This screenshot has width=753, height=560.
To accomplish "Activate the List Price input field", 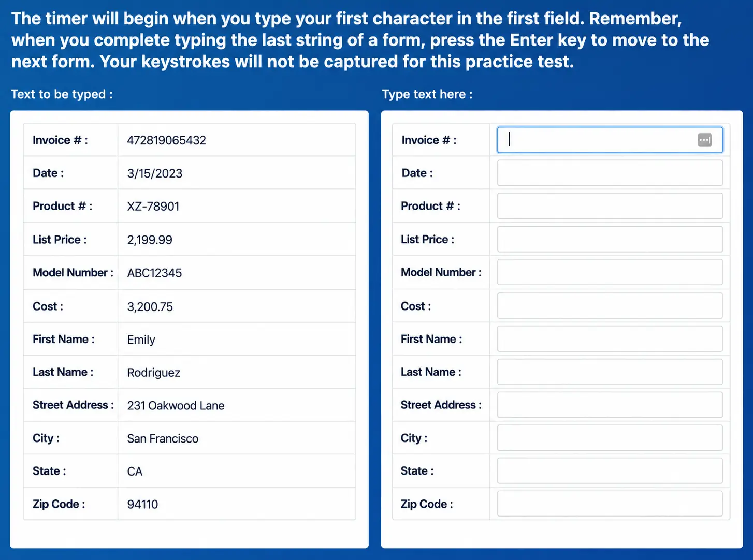I will pyautogui.click(x=610, y=239).
